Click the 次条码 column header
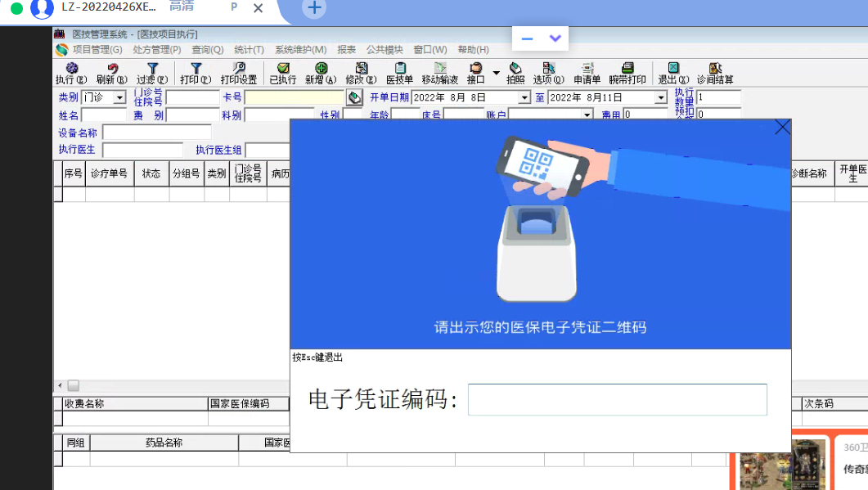 [x=834, y=403]
